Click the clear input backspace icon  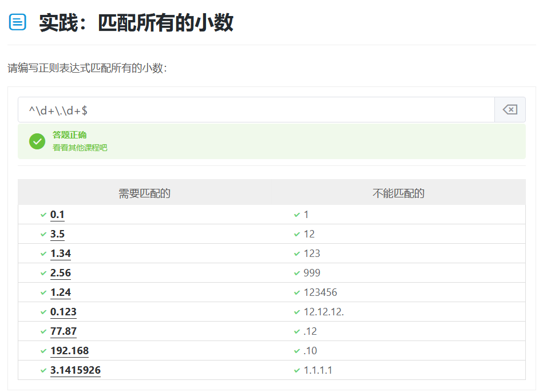(509, 110)
